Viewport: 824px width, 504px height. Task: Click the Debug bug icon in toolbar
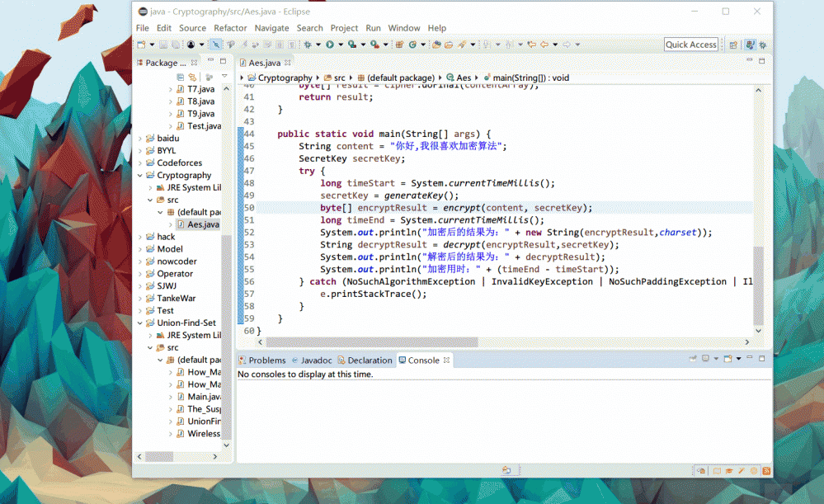(309, 45)
